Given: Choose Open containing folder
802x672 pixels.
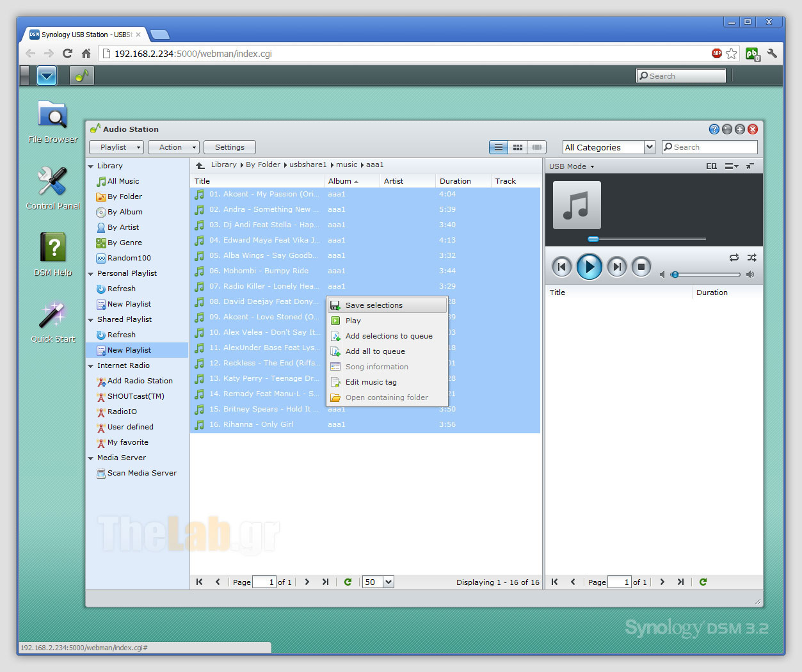Looking at the screenshot, I should pos(387,397).
